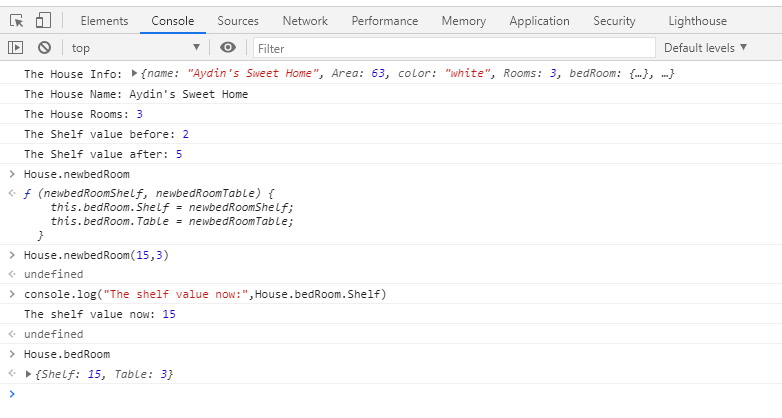Click the 'House.bedRoom' command entry
782x418 pixels.
pyautogui.click(x=67, y=354)
